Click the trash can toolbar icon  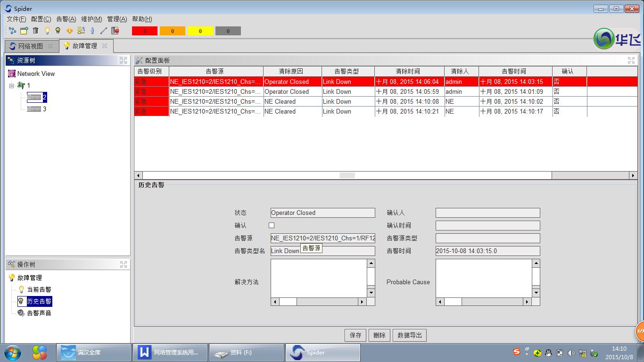pyautogui.click(x=35, y=31)
